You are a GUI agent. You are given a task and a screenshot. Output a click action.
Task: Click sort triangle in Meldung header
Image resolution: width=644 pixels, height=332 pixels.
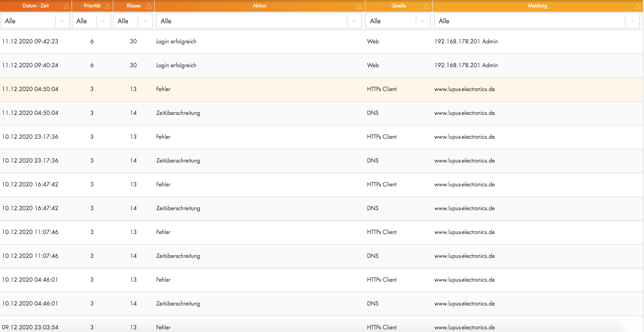(x=638, y=6)
